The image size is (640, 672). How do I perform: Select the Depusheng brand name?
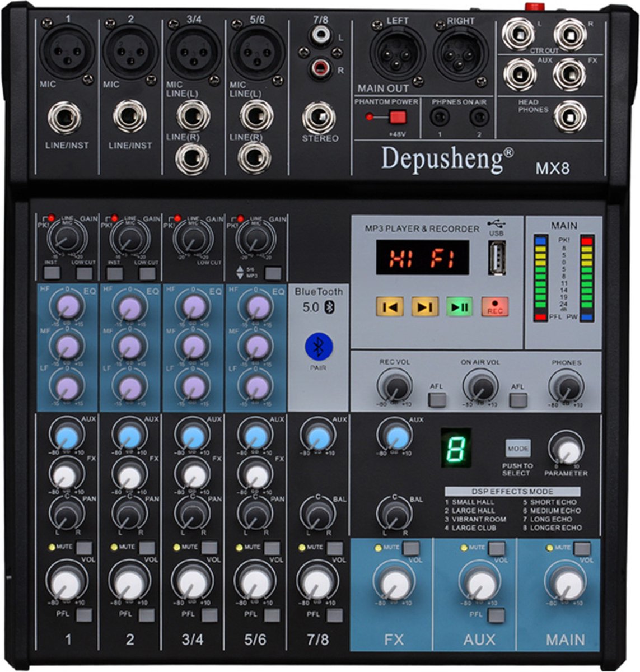[x=447, y=159]
